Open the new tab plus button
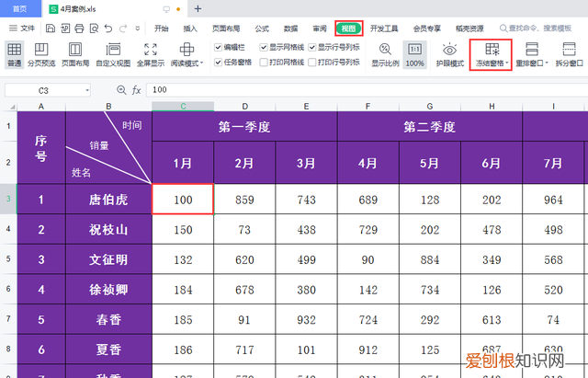588x378 pixels. [198, 8]
